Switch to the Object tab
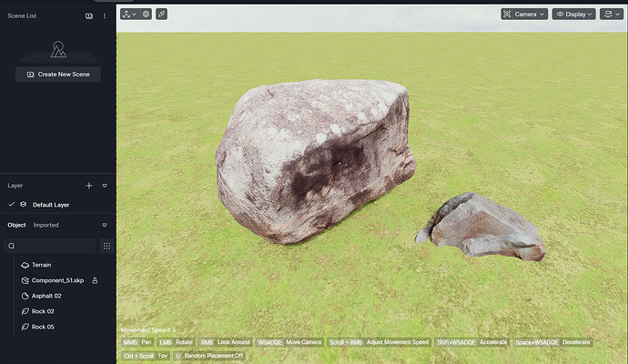 (x=16, y=225)
